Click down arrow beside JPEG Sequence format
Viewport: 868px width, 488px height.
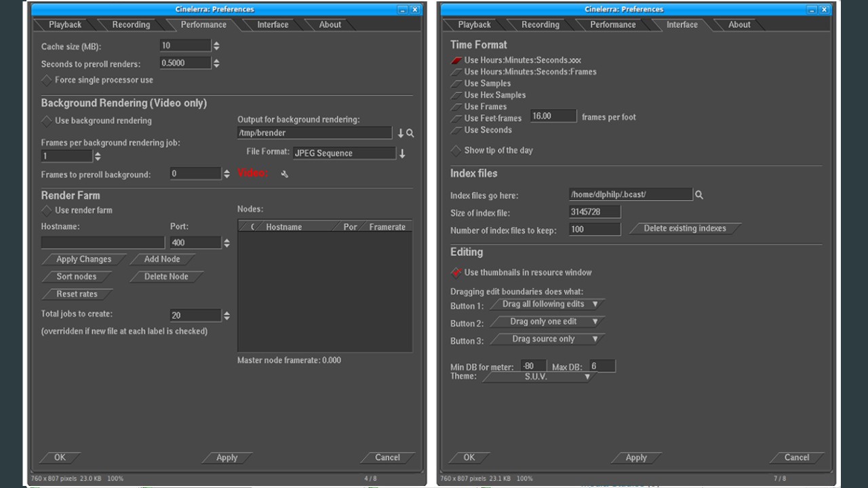402,154
